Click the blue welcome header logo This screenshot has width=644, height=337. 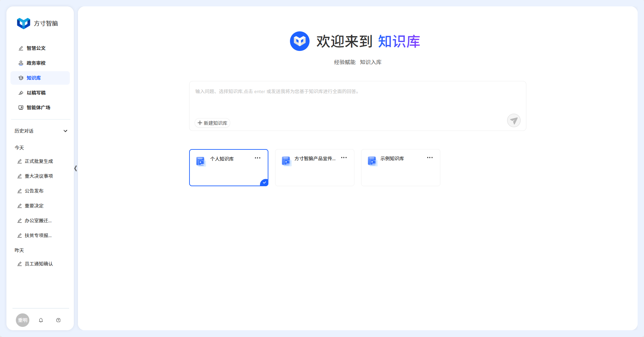pos(299,41)
